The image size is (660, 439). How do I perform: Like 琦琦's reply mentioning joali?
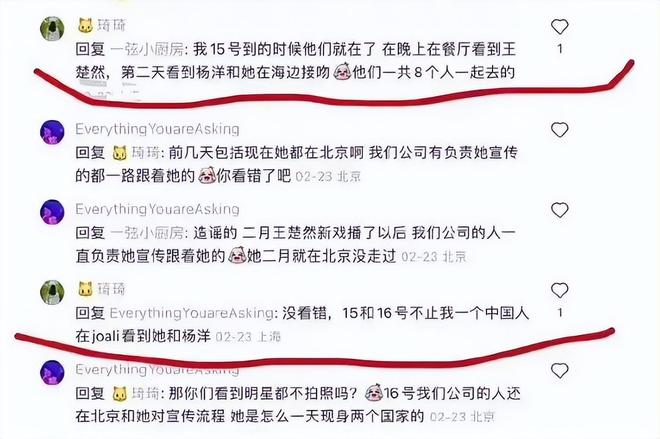pyautogui.click(x=559, y=290)
